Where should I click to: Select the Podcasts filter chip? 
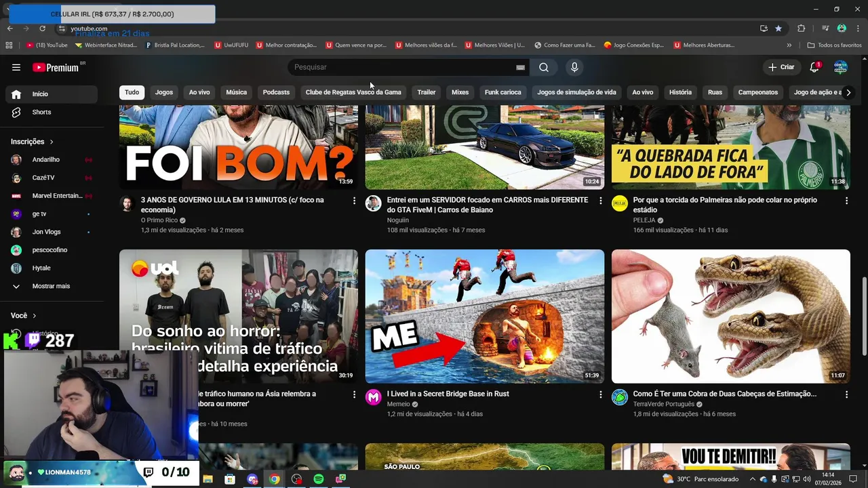(276, 92)
